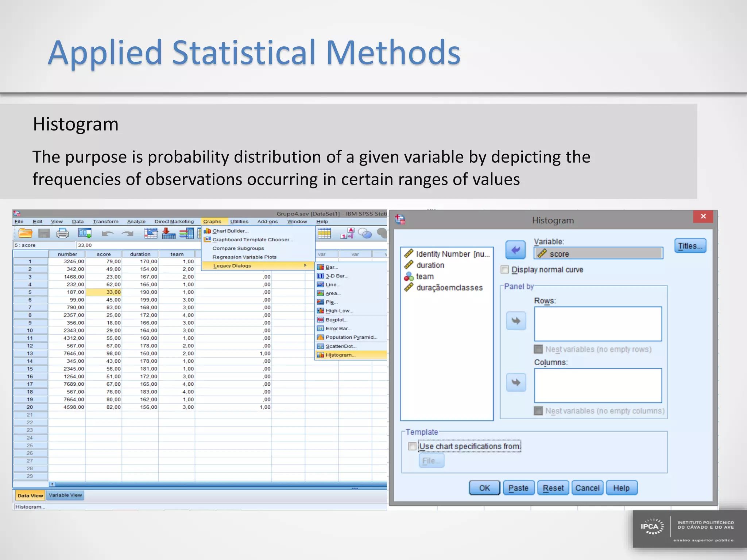Viewport: 747px width, 560px height.
Task: Open the Titles... button
Action: click(x=690, y=246)
